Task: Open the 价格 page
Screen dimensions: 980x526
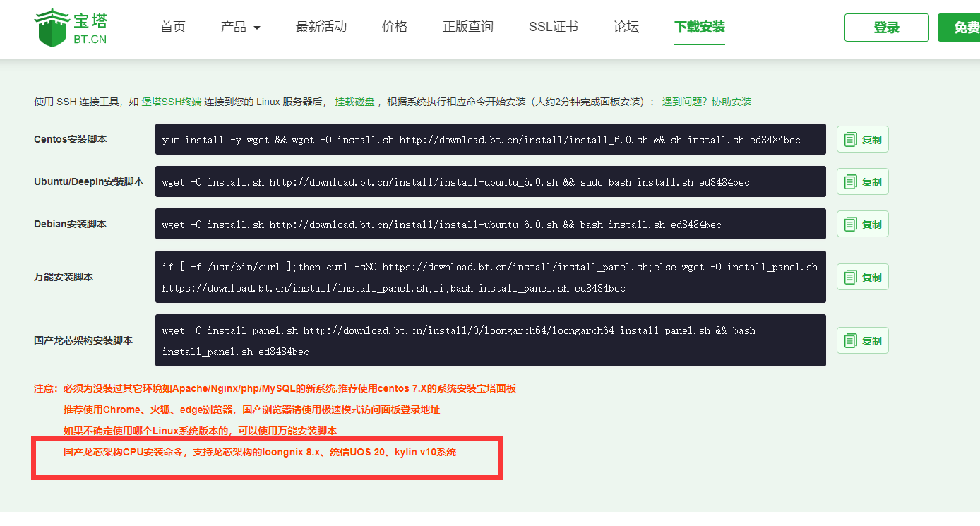Action: coord(395,27)
